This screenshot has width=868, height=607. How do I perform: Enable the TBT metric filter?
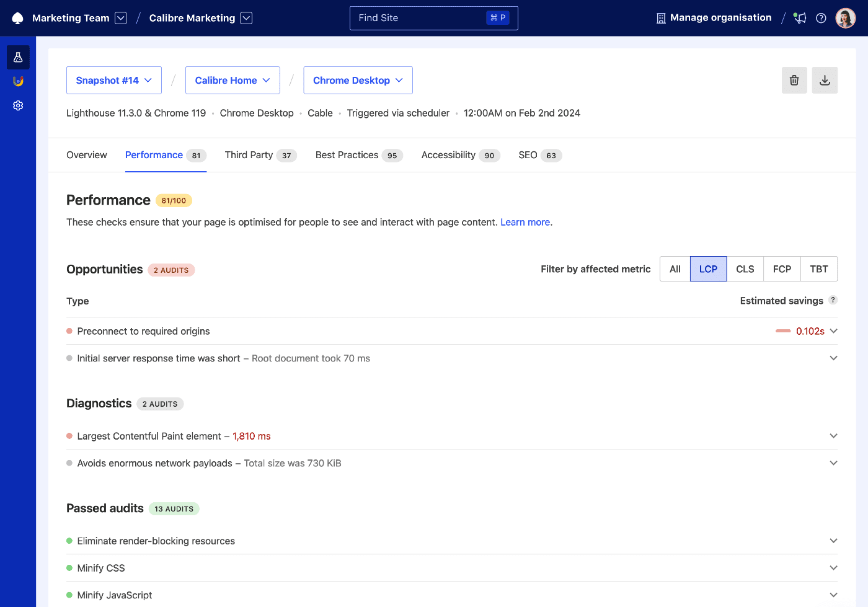coord(818,268)
